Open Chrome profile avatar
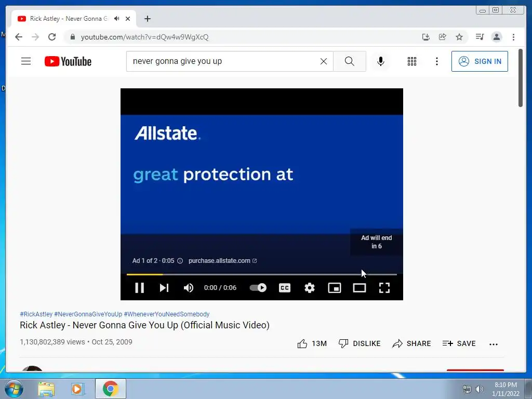The height and width of the screenshot is (399, 532). (496, 37)
